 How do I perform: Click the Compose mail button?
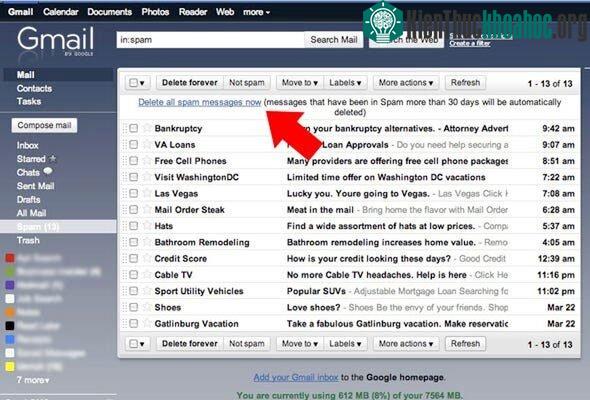pos(44,125)
